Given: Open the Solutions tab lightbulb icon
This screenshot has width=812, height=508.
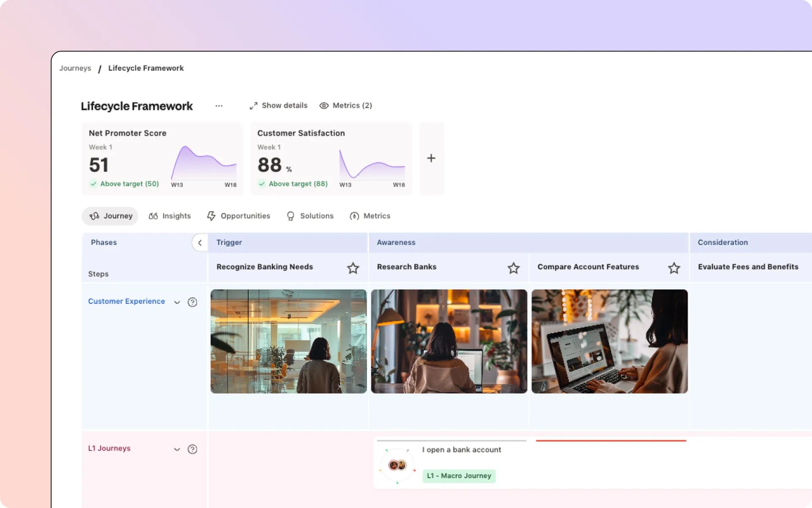Looking at the screenshot, I should pyautogui.click(x=291, y=216).
